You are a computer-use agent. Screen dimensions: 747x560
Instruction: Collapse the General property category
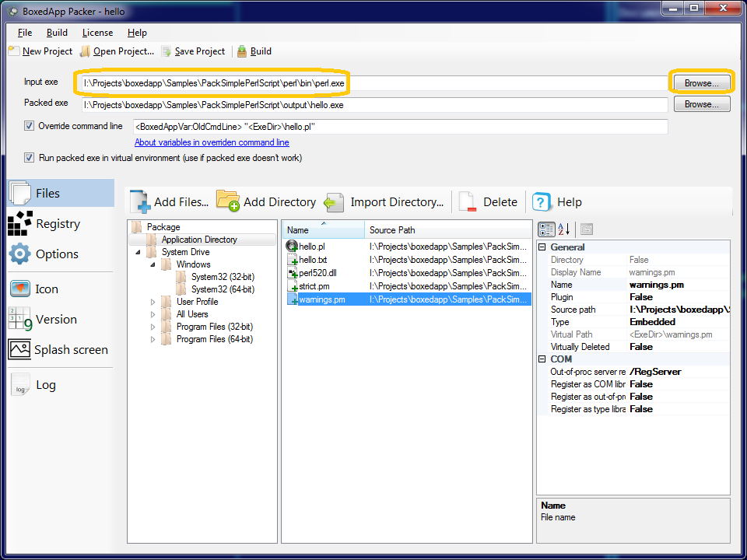tap(542, 247)
